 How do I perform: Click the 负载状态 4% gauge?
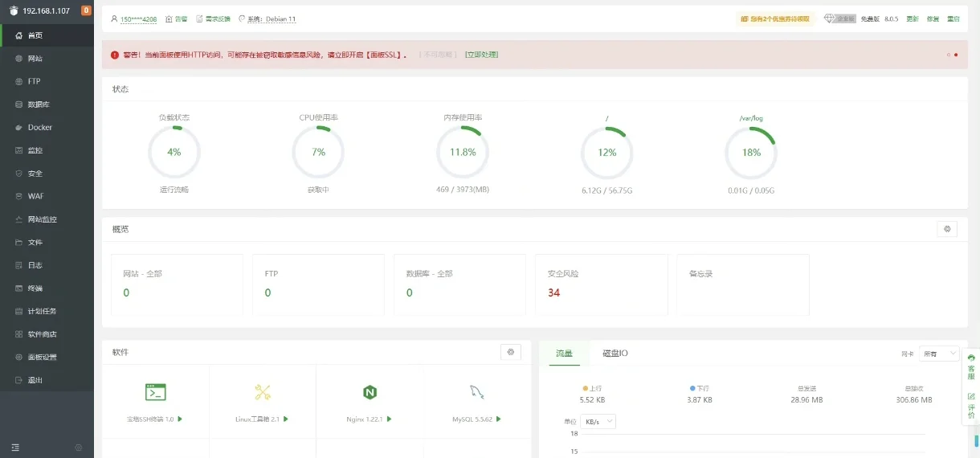[174, 152]
